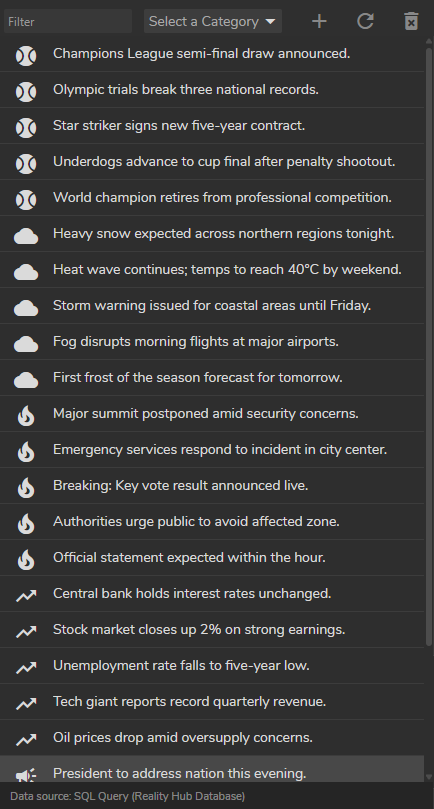Click the cloud icon next to Fog disrupts flights

click(26, 344)
